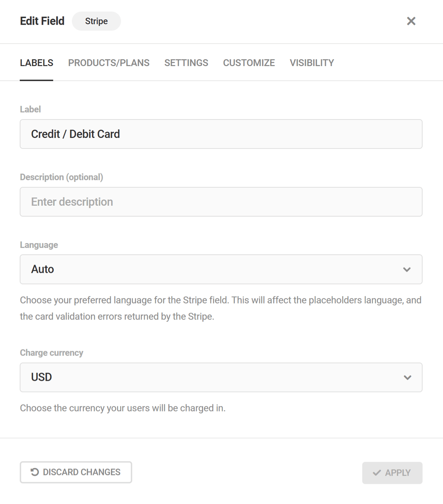Discard changes to the field
This screenshot has width=443, height=504.
point(76,472)
